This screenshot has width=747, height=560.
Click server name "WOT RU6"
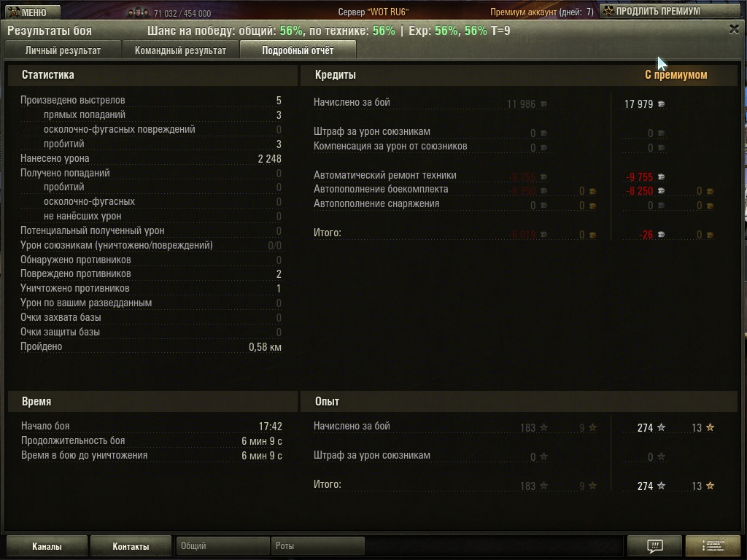388,12
